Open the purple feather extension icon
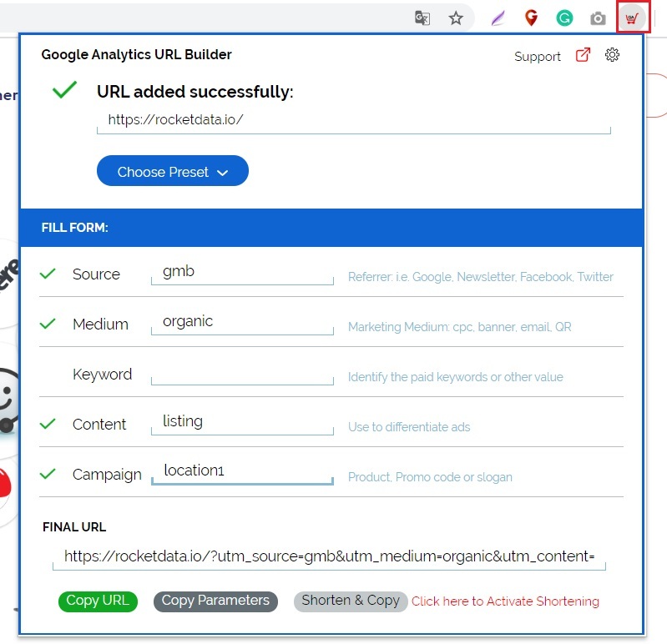Viewport: 667px width, 644px height. click(498, 18)
